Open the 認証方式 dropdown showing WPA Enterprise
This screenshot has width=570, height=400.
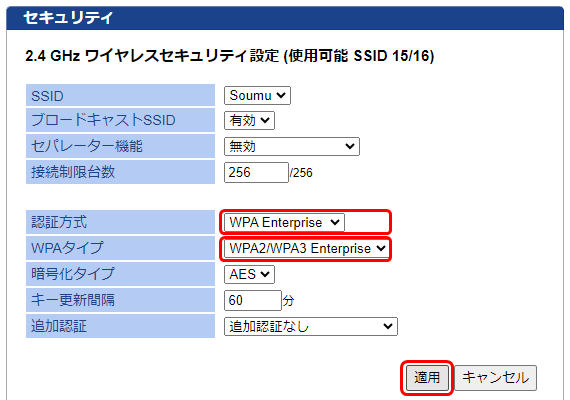pyautogui.click(x=284, y=222)
